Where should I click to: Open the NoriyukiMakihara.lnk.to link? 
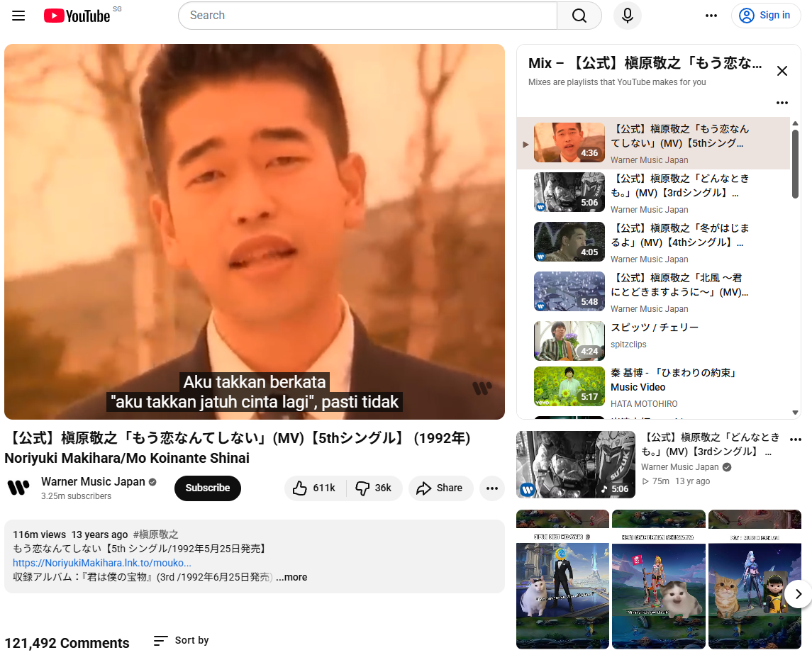pyautogui.click(x=102, y=563)
